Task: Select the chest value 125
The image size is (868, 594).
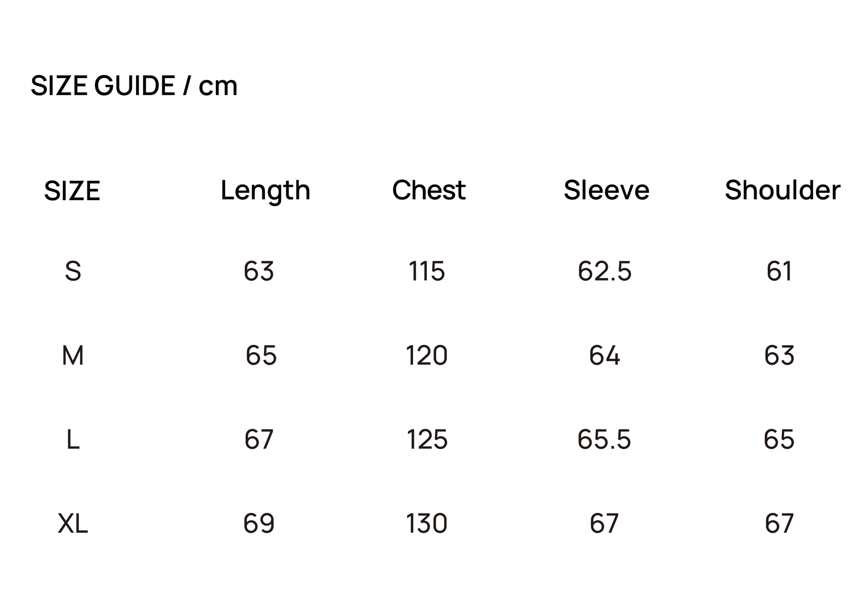Action: tap(427, 440)
